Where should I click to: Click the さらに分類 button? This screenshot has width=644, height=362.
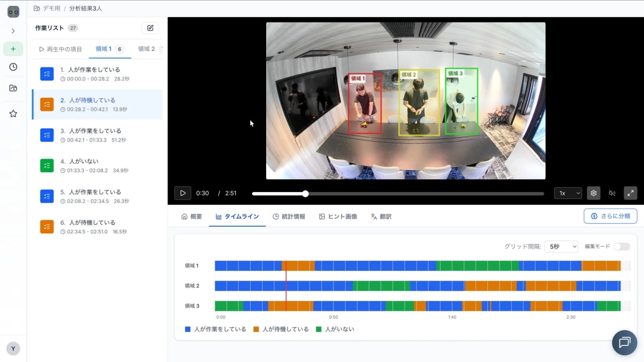click(x=610, y=216)
